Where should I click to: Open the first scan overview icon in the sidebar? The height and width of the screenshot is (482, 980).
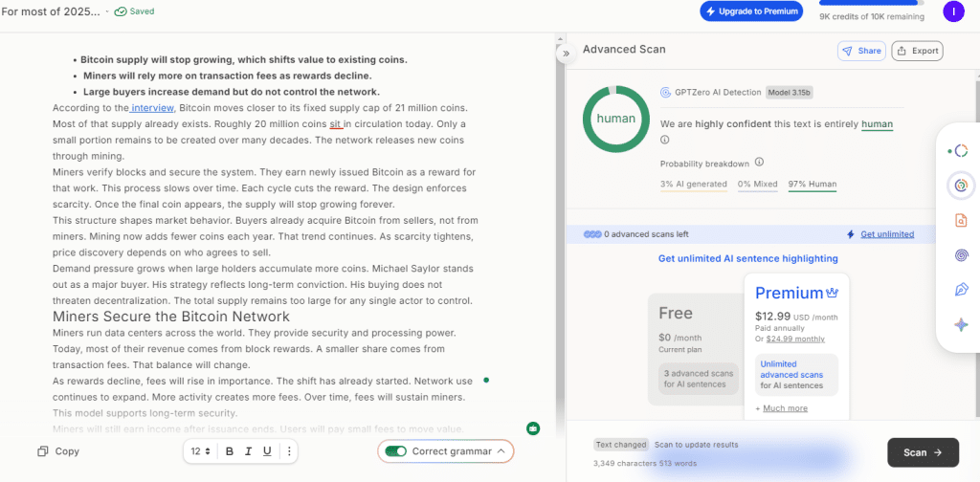pos(960,151)
